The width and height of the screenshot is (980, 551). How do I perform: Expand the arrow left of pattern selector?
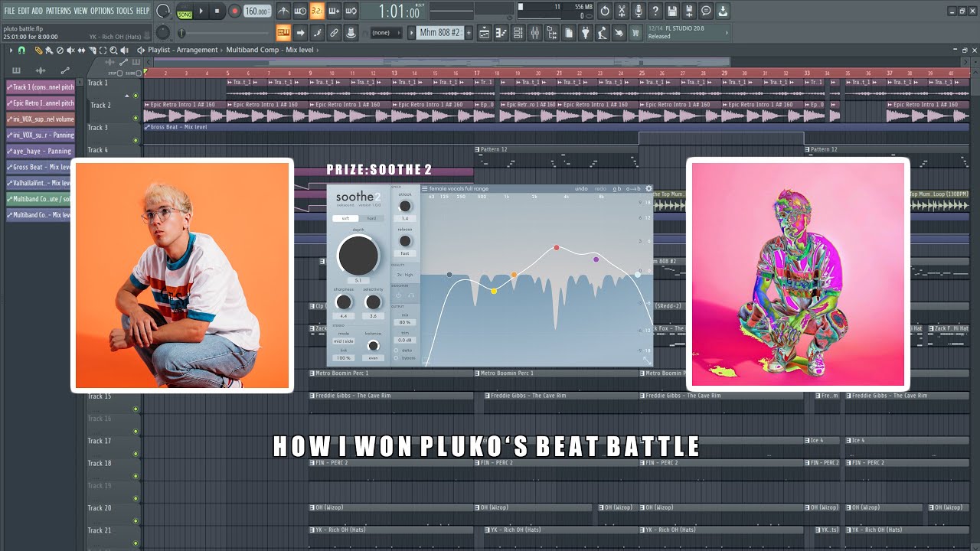pos(411,33)
